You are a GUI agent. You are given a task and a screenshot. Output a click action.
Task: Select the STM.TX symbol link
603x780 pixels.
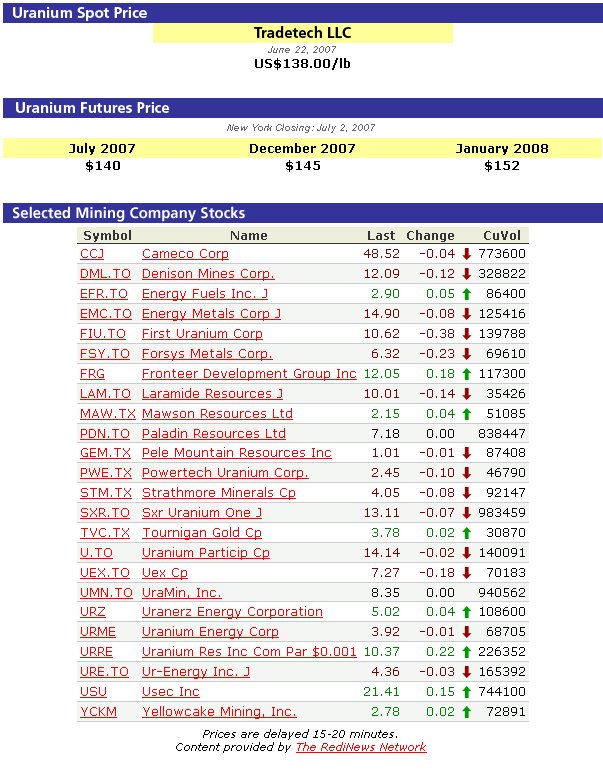click(105, 492)
